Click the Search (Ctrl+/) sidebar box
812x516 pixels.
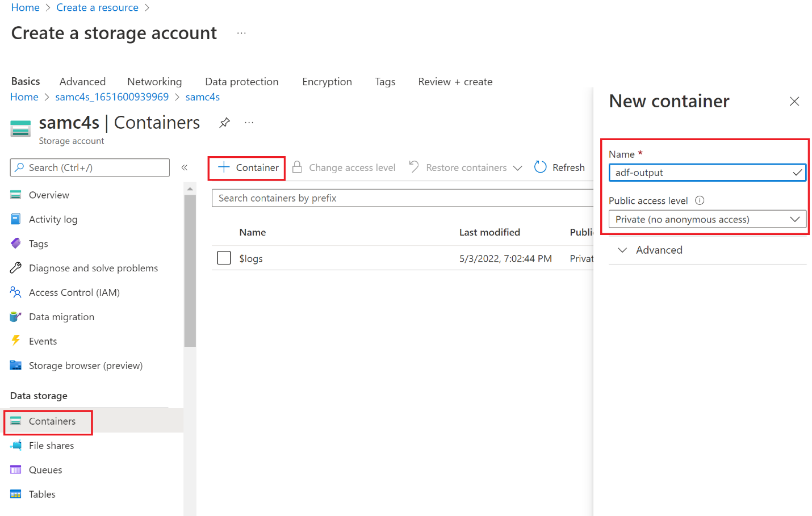click(90, 167)
